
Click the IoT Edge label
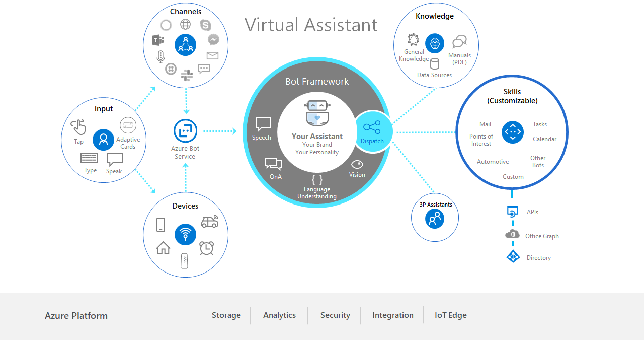451,315
